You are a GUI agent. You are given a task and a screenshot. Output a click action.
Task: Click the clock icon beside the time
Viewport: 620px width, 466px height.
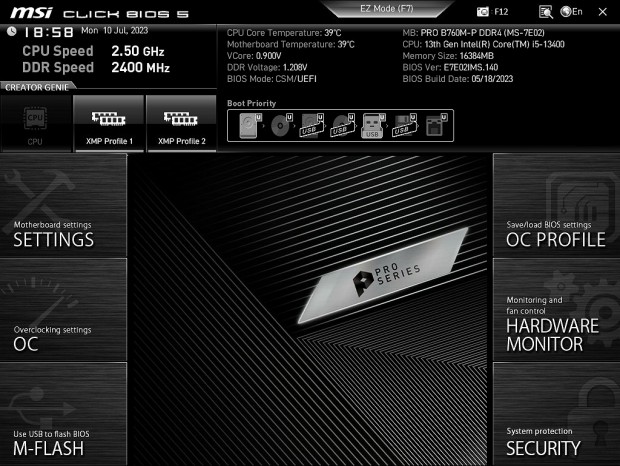coord(11,31)
